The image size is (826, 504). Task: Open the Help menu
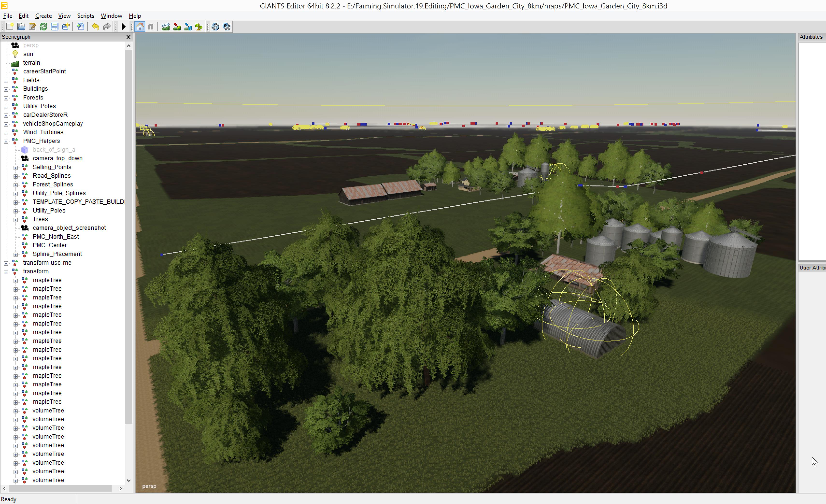click(135, 16)
